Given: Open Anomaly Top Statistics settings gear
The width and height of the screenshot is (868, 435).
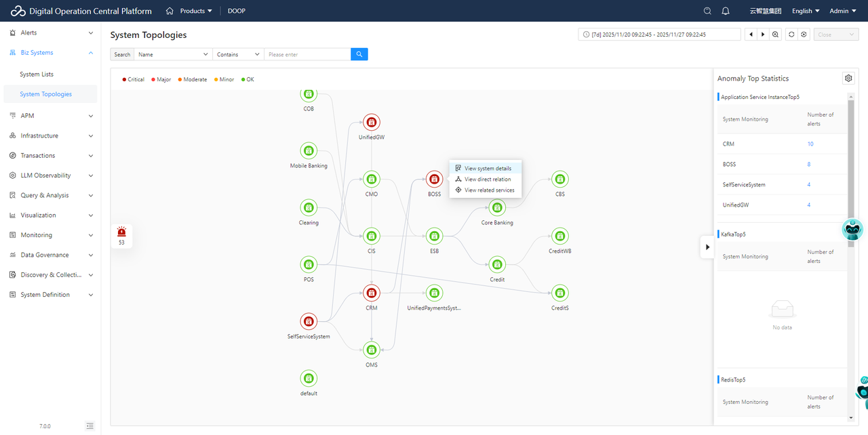Looking at the screenshot, I should (x=848, y=79).
